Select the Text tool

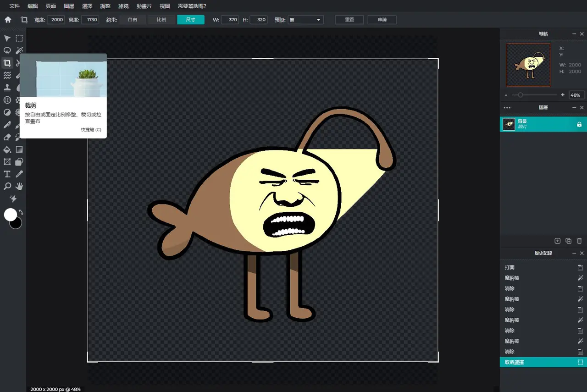point(7,174)
